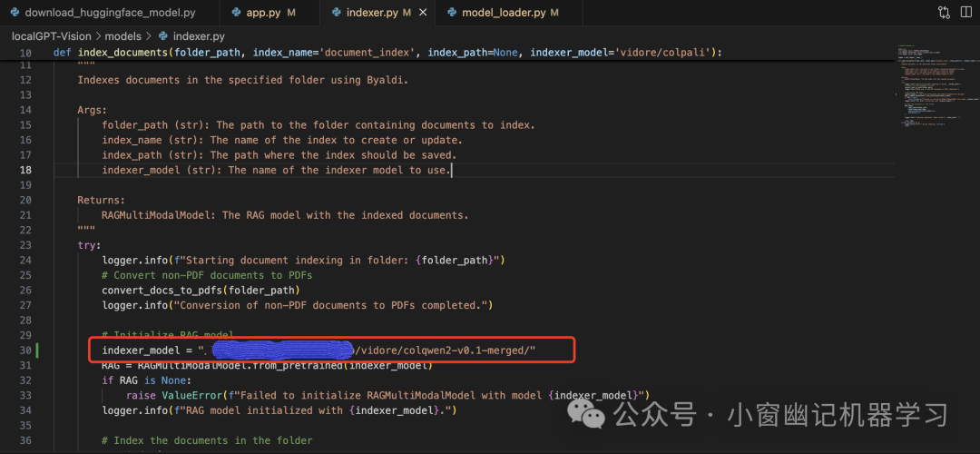Click the RAGMultiModalModel return description line

[285, 215]
